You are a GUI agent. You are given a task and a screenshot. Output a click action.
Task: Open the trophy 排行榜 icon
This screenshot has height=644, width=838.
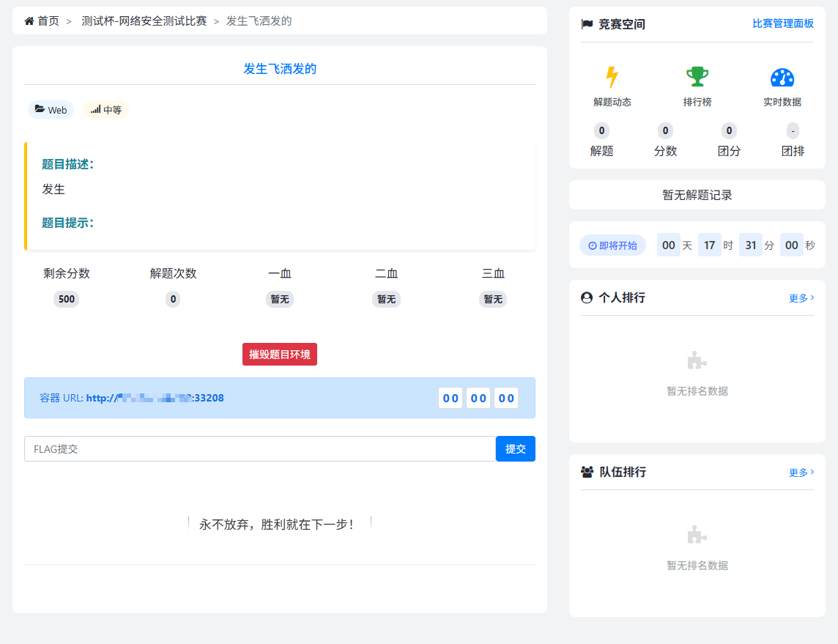(697, 76)
